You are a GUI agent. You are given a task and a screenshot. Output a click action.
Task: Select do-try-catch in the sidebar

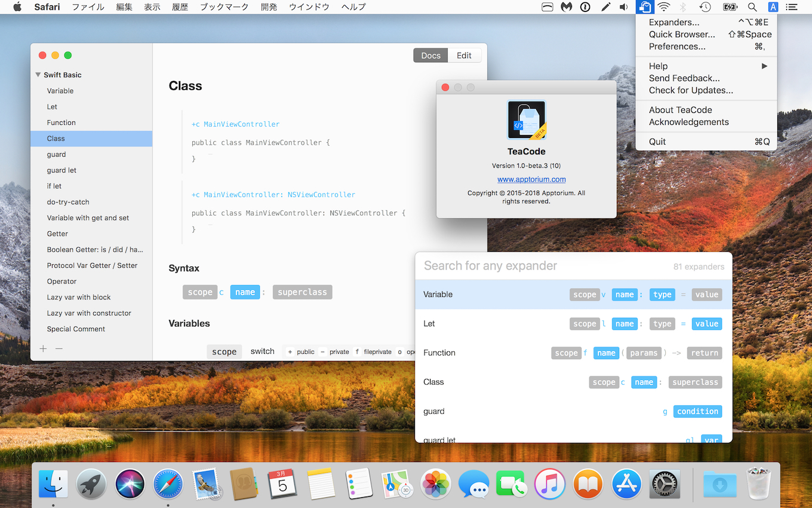tap(91, 202)
